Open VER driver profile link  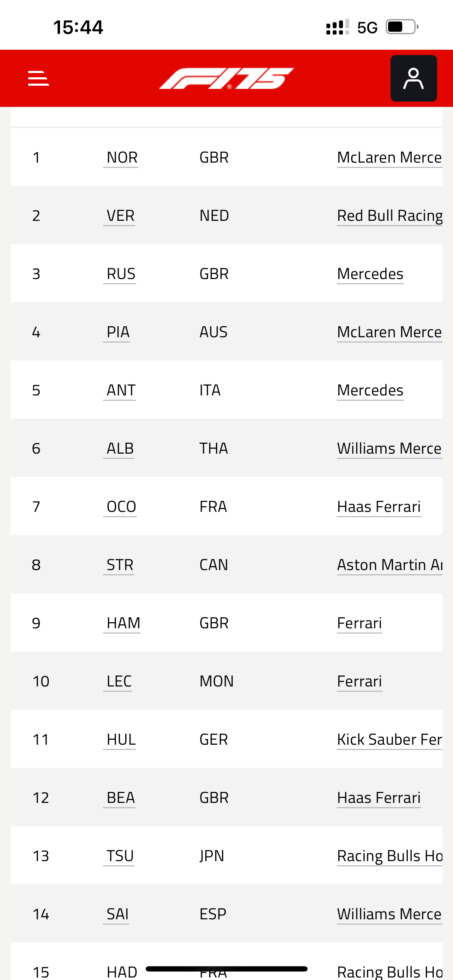120,216
